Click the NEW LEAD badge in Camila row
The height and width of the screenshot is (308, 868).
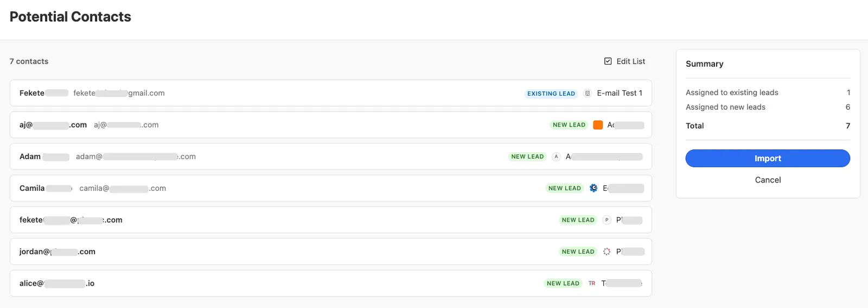pos(565,188)
